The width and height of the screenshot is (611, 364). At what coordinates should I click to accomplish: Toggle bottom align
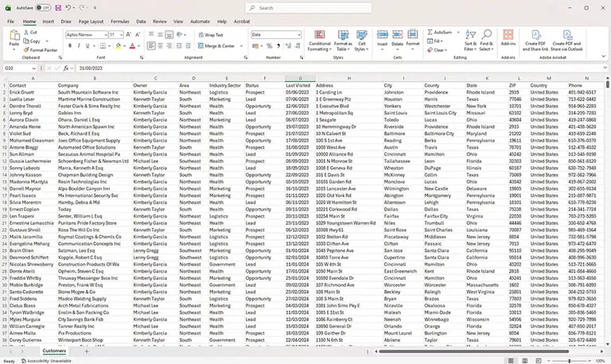[x=169, y=35]
